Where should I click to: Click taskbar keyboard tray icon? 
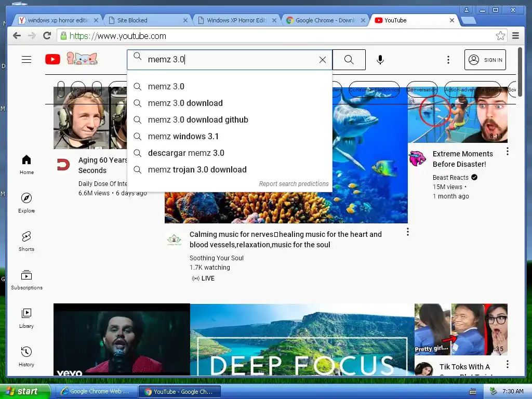coord(472,392)
